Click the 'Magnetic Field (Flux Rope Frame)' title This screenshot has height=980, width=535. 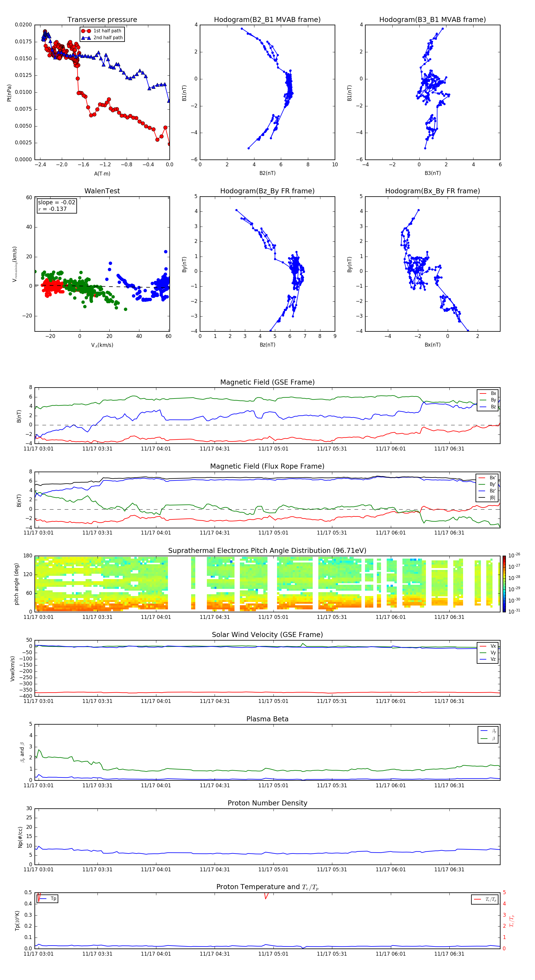(267, 467)
